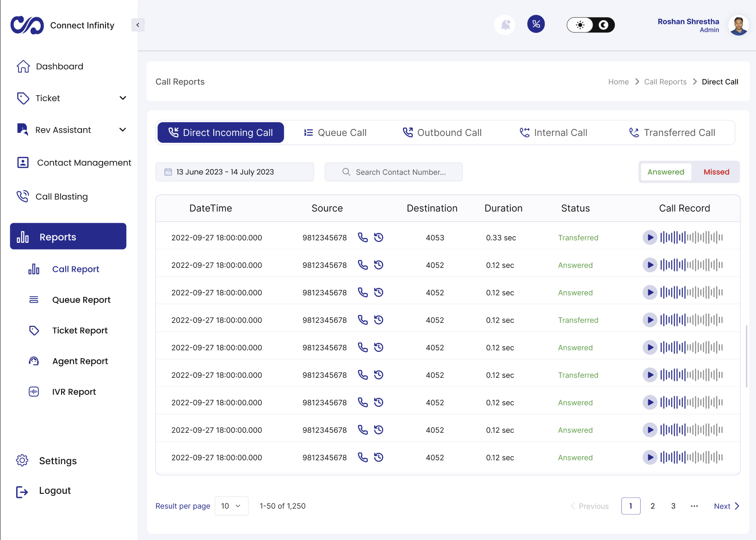756x540 pixels.
Task: Click the call icon in the 4053 row
Action: [x=363, y=238]
